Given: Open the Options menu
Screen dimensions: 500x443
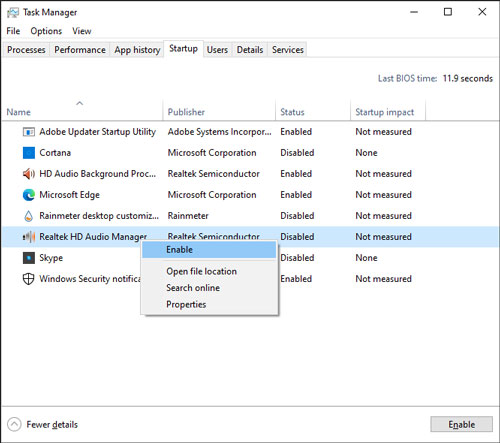Looking at the screenshot, I should tap(46, 31).
